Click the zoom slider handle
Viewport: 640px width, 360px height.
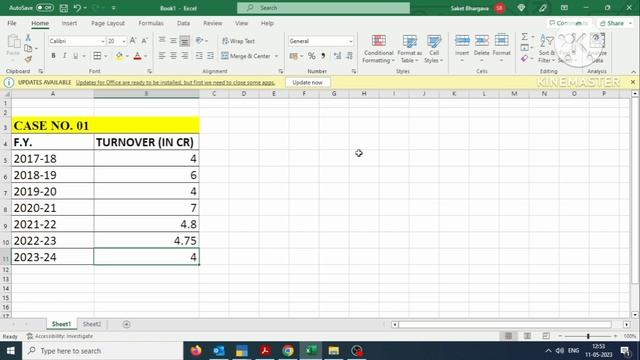pos(588,336)
